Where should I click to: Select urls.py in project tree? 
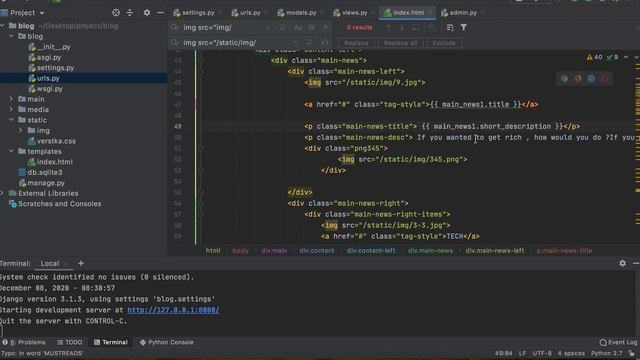[44, 78]
